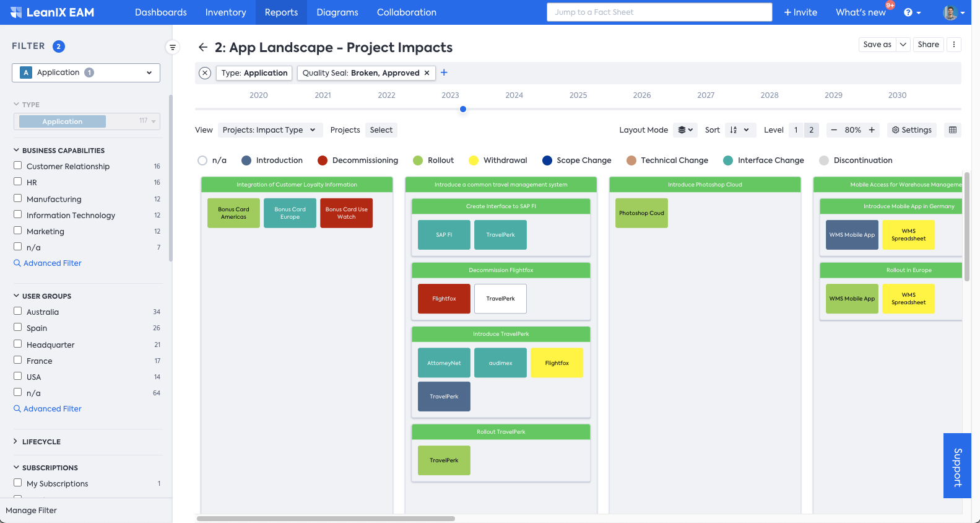This screenshot has width=980, height=523.
Task: Open the Flightfox red application card
Action: (444, 299)
